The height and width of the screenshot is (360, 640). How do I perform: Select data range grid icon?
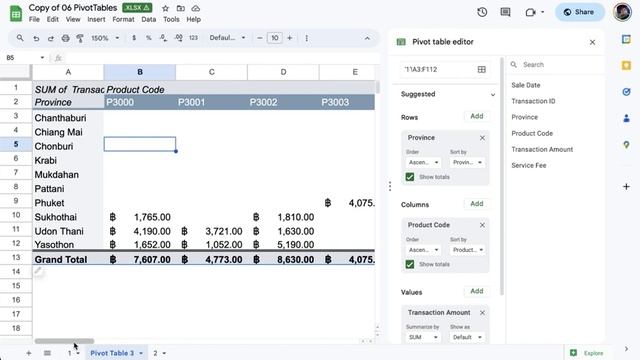pyautogui.click(x=482, y=69)
